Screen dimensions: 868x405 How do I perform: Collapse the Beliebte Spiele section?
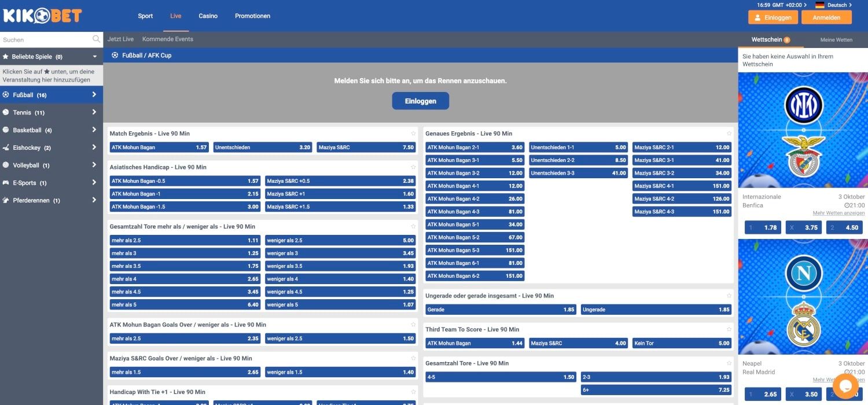coord(95,57)
